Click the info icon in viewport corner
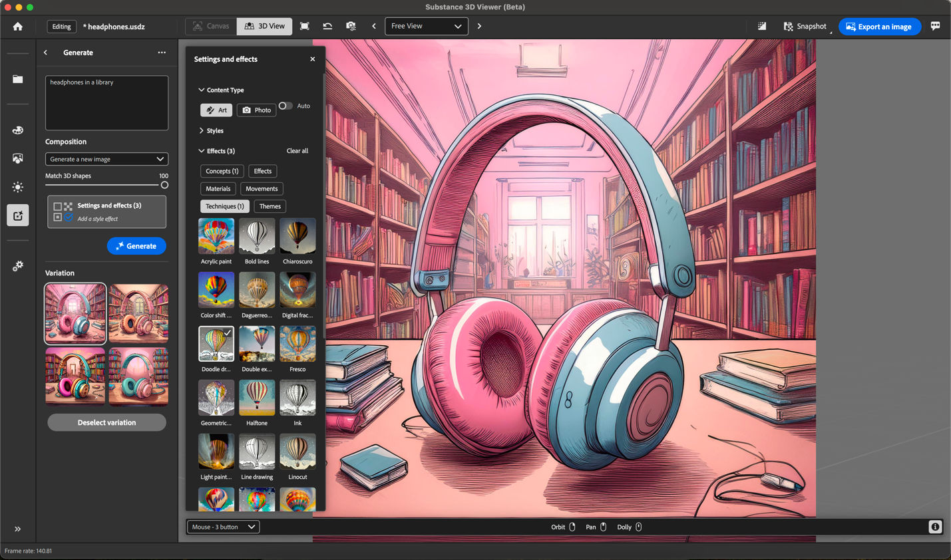The image size is (951, 560). pyautogui.click(x=935, y=527)
